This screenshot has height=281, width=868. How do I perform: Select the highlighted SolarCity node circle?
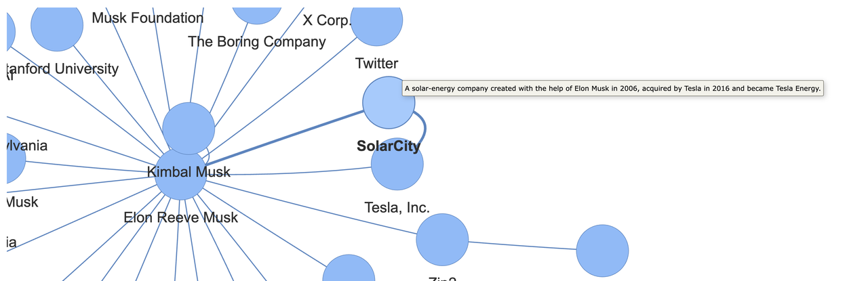point(389,102)
